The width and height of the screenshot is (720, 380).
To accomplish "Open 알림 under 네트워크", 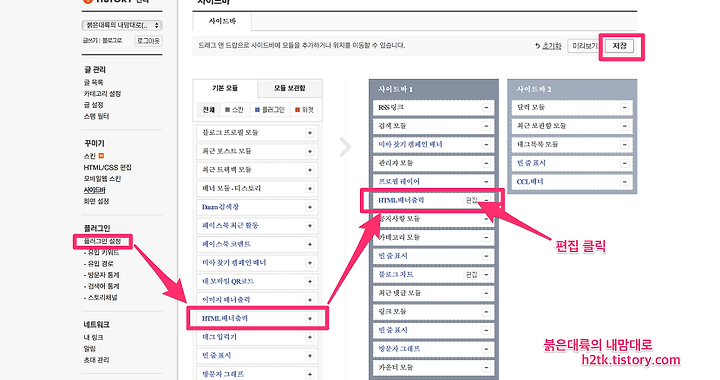I will point(90,349).
